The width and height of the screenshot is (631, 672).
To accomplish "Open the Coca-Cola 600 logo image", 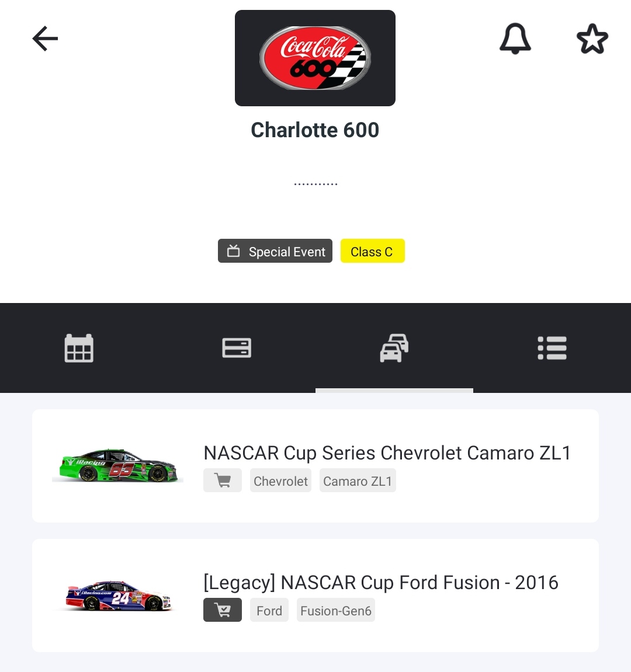I will click(x=315, y=58).
